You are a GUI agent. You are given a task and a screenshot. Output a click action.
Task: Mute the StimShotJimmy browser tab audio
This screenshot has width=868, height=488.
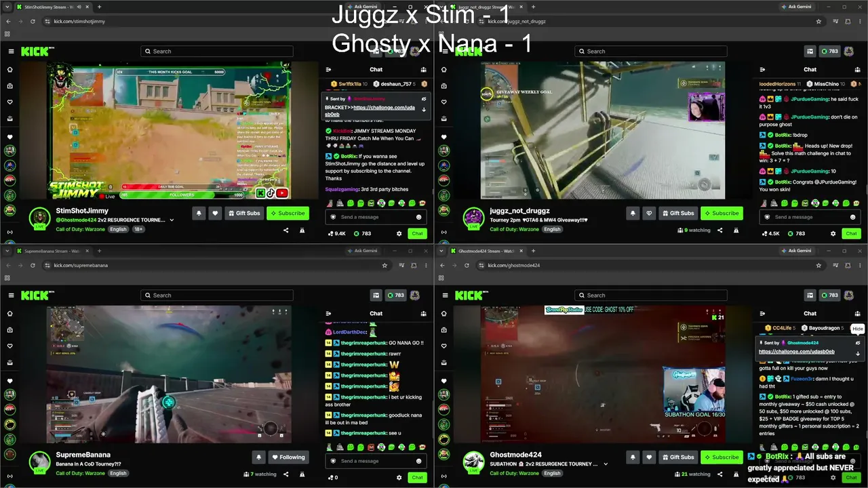tap(79, 7)
